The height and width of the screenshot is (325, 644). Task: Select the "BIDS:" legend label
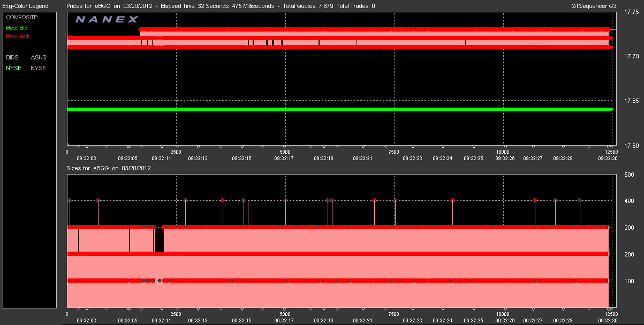coord(13,57)
